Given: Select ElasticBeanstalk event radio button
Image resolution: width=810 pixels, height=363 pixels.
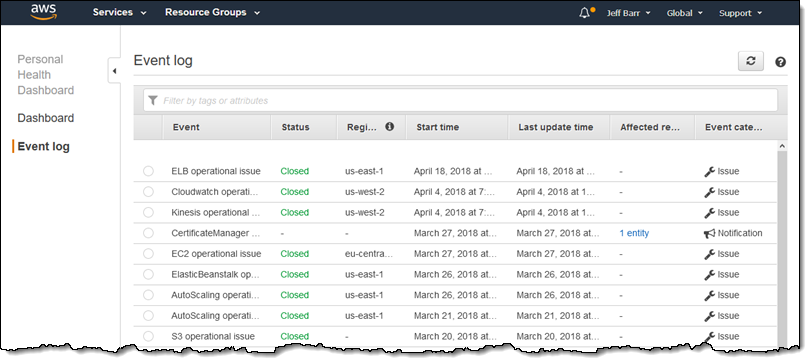Looking at the screenshot, I should pos(148,274).
